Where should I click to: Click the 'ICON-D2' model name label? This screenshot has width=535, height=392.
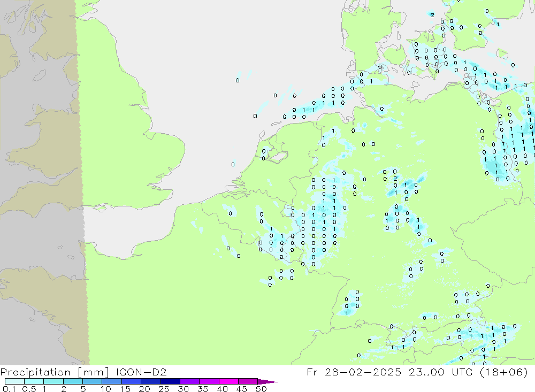[141, 372]
